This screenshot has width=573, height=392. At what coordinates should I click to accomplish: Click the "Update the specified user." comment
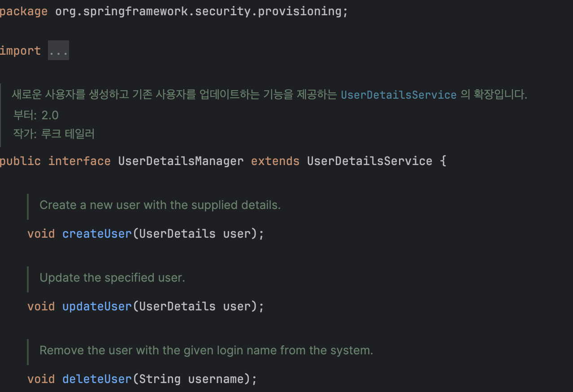(x=112, y=278)
